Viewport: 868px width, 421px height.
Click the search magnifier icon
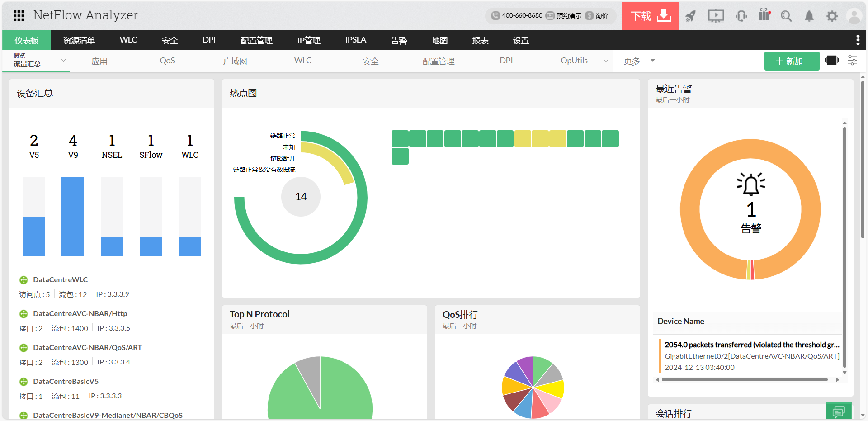pos(786,16)
